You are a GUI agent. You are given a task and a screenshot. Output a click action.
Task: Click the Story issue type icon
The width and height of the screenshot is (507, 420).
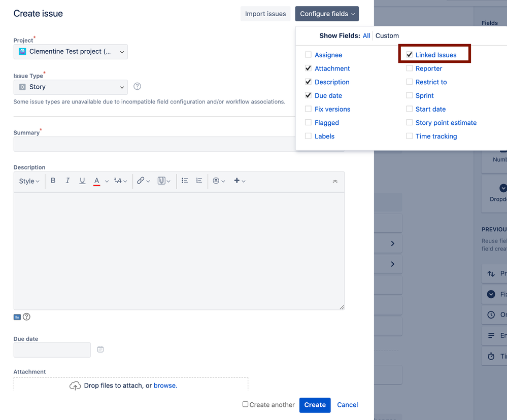[22, 87]
